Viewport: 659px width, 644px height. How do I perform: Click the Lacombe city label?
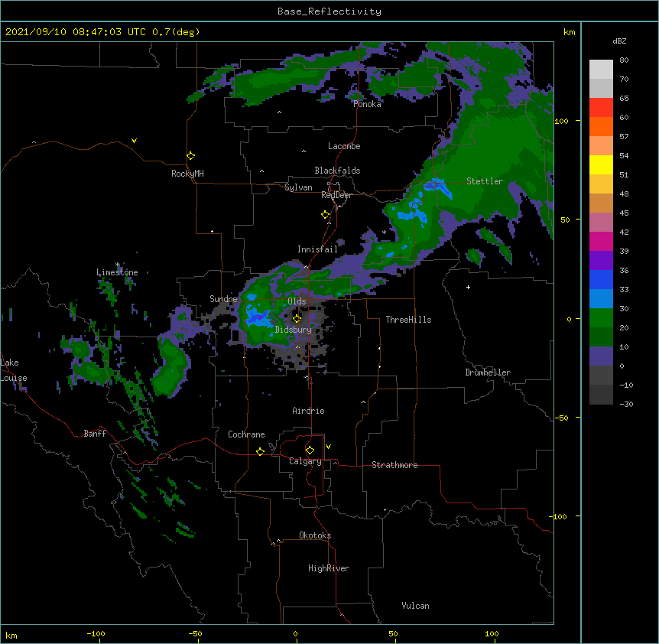coord(344,146)
